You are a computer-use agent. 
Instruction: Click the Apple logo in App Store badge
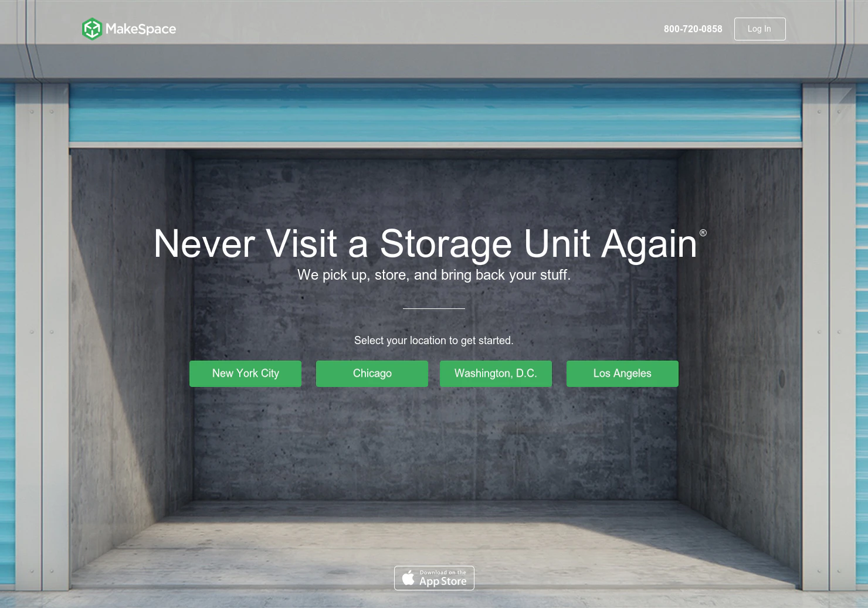pyautogui.click(x=408, y=578)
